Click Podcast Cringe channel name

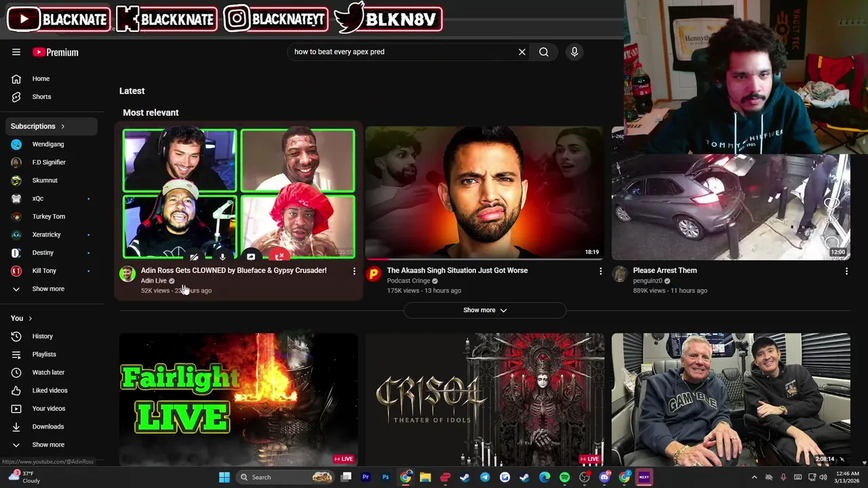[x=409, y=281]
